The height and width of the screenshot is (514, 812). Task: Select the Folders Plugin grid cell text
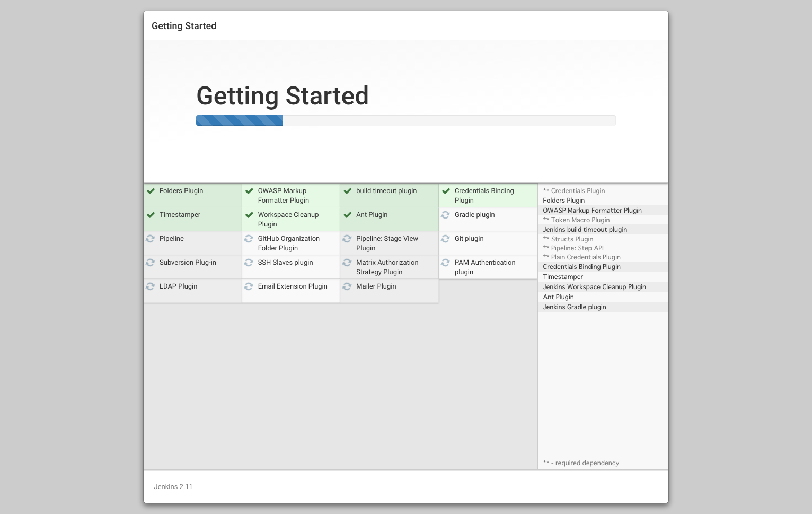181,191
